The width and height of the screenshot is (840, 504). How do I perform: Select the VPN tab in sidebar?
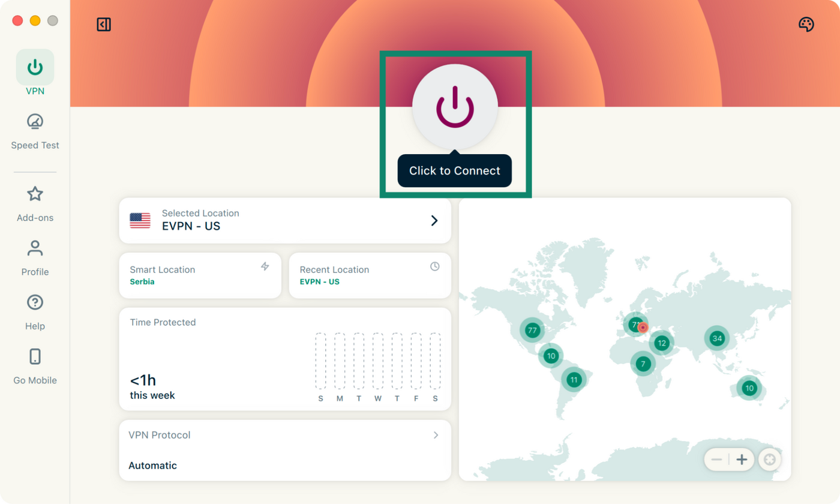pyautogui.click(x=35, y=73)
